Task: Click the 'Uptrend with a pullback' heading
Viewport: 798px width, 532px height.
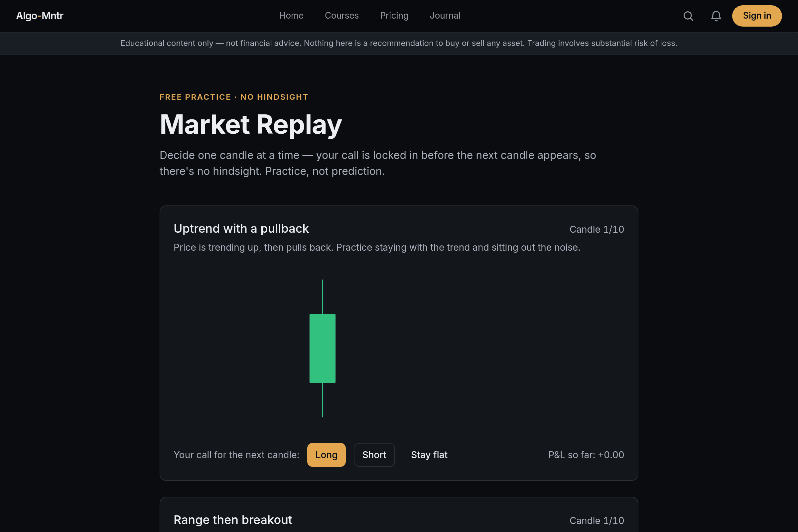Action: 241,229
